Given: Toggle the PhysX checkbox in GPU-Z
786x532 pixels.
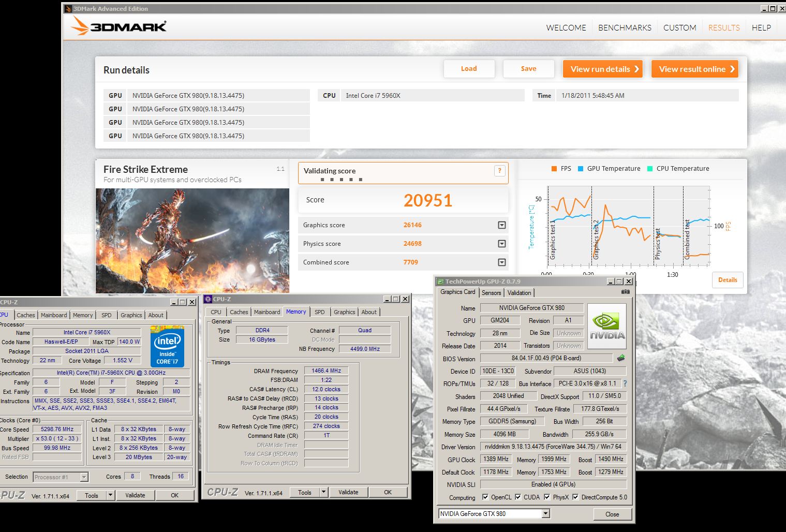Looking at the screenshot, I should click(546, 497).
